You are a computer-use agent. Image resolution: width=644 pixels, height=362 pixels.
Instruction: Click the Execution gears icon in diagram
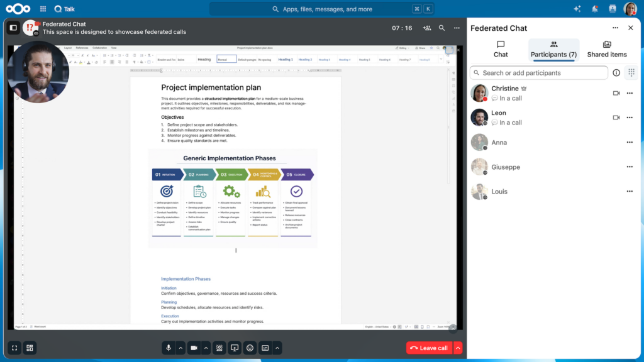231,191
